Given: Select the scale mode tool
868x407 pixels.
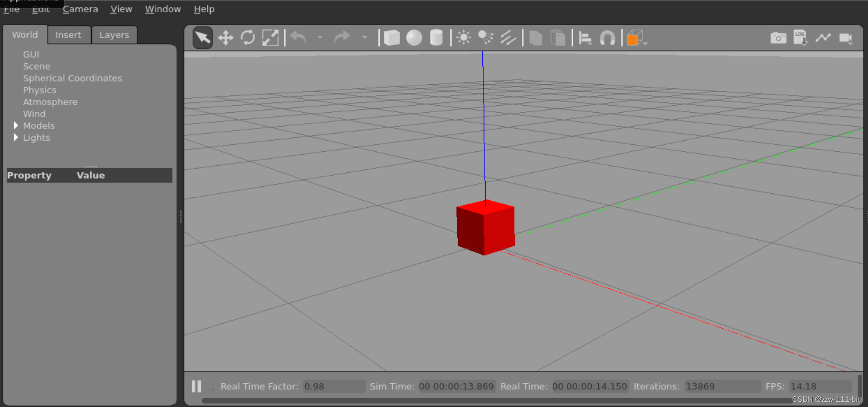Looking at the screenshot, I should point(270,38).
